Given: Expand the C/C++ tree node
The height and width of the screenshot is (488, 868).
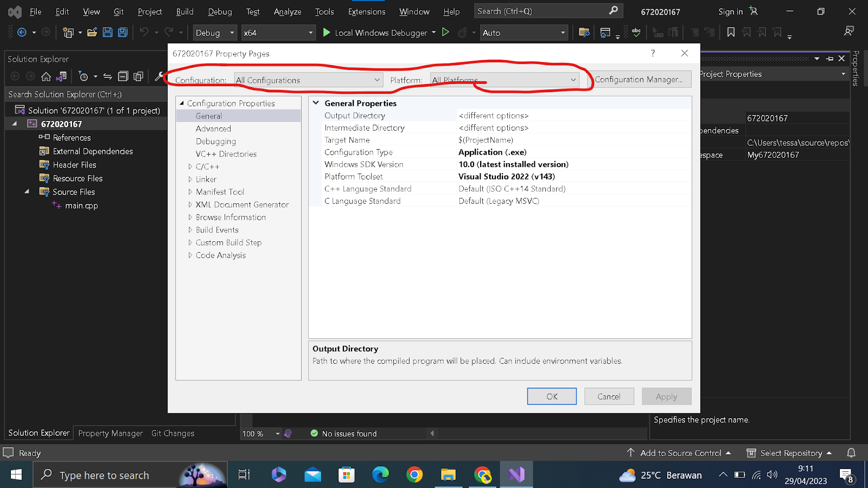Looking at the screenshot, I should pos(190,166).
